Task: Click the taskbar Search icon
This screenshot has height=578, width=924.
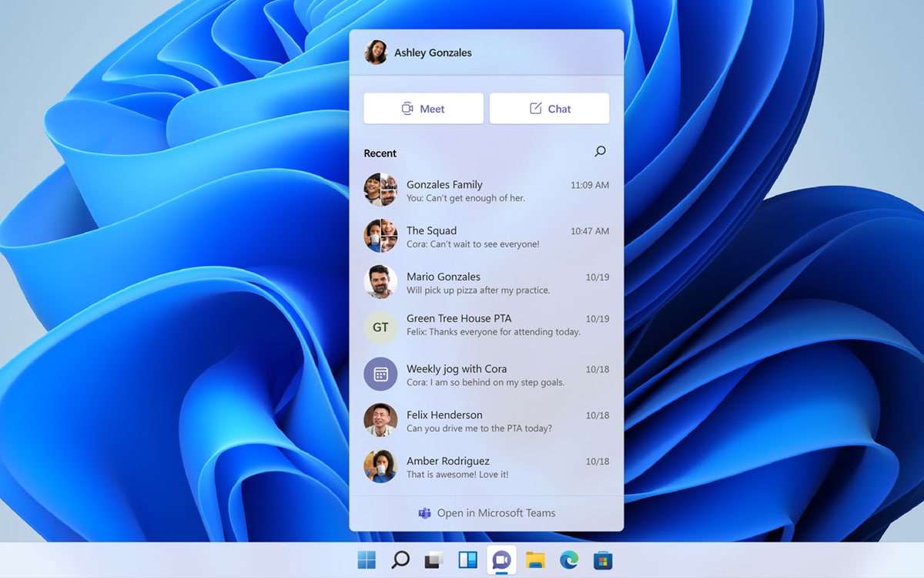Action: (400, 560)
